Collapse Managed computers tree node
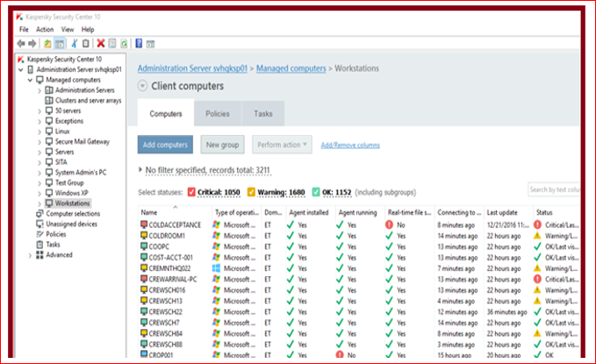 30,80
